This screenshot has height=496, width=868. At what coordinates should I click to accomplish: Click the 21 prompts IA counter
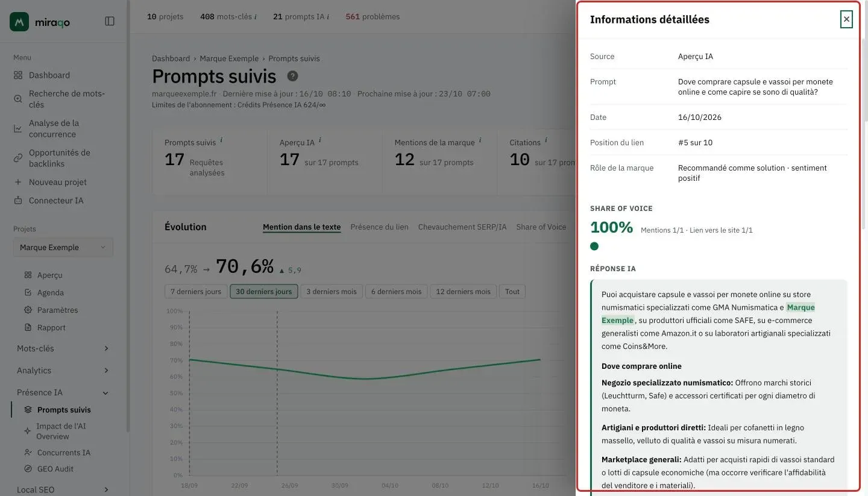click(x=301, y=16)
